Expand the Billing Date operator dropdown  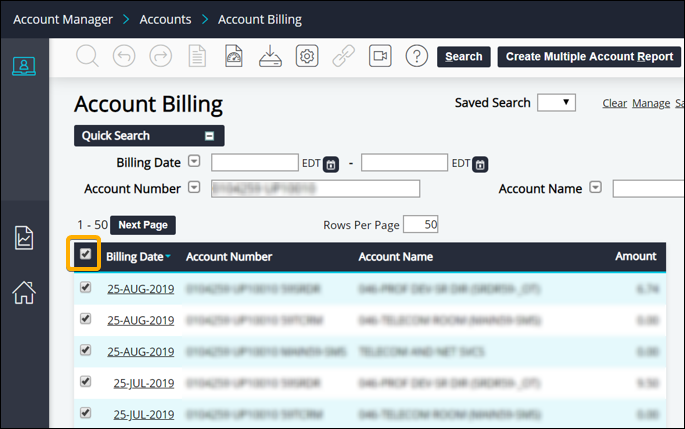coord(195,161)
